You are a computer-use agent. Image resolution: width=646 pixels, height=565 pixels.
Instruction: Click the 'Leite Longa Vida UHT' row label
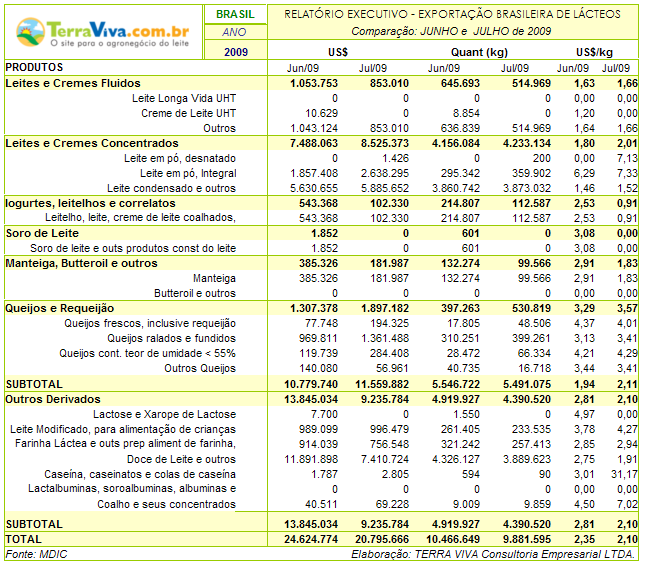click(184, 98)
